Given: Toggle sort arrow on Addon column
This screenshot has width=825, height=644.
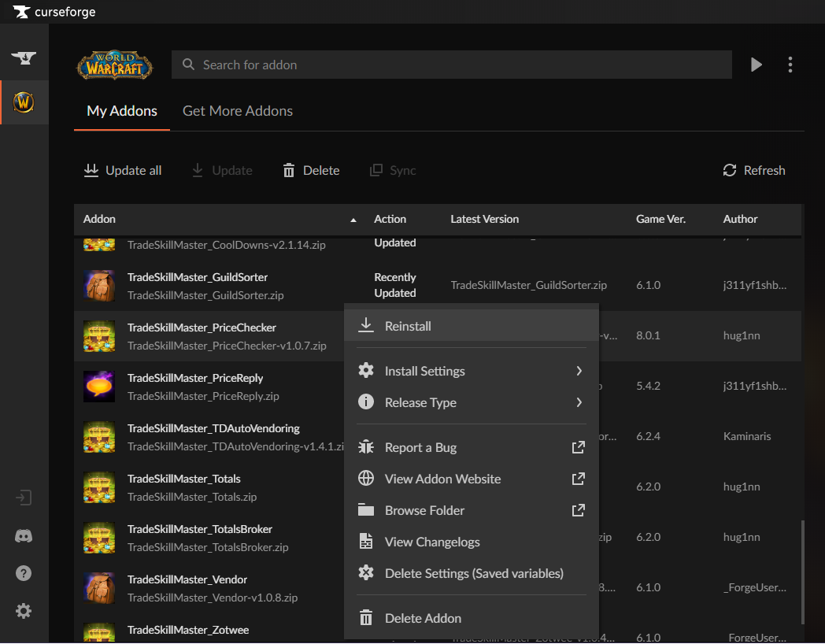Looking at the screenshot, I should (353, 220).
